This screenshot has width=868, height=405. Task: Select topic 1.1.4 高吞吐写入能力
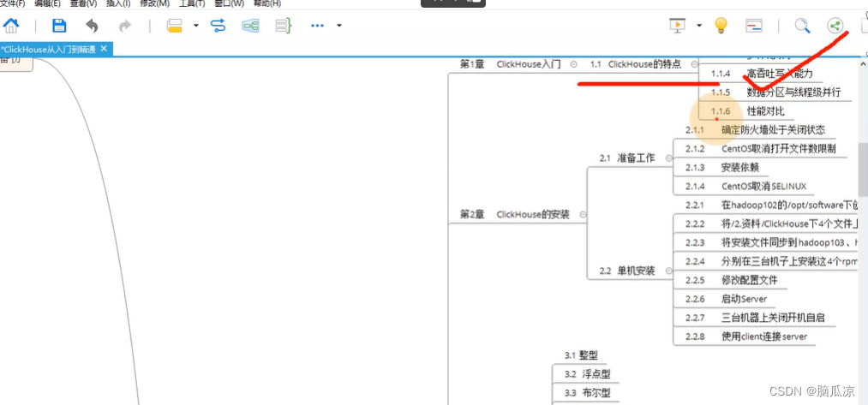762,74
